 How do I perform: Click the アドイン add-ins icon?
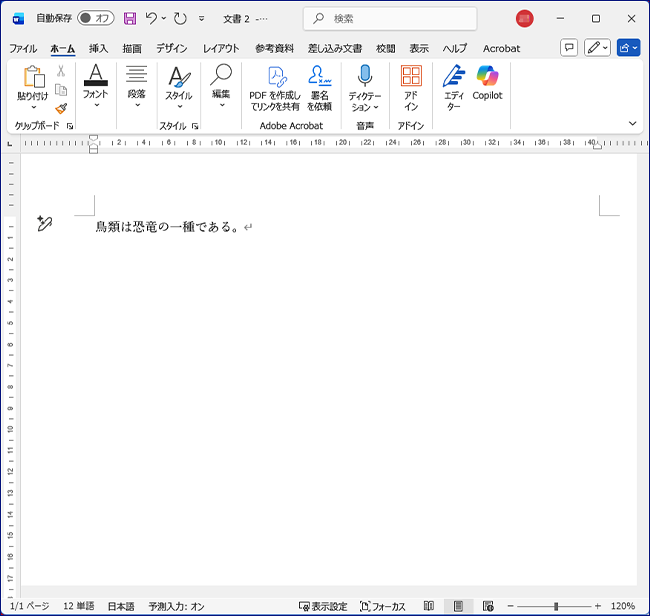(x=411, y=83)
